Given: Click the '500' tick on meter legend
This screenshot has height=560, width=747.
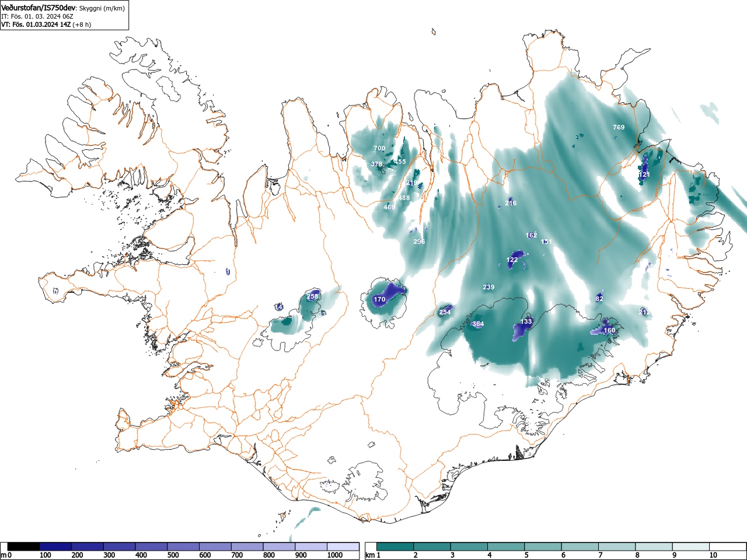Looking at the screenshot, I should coord(173,555).
